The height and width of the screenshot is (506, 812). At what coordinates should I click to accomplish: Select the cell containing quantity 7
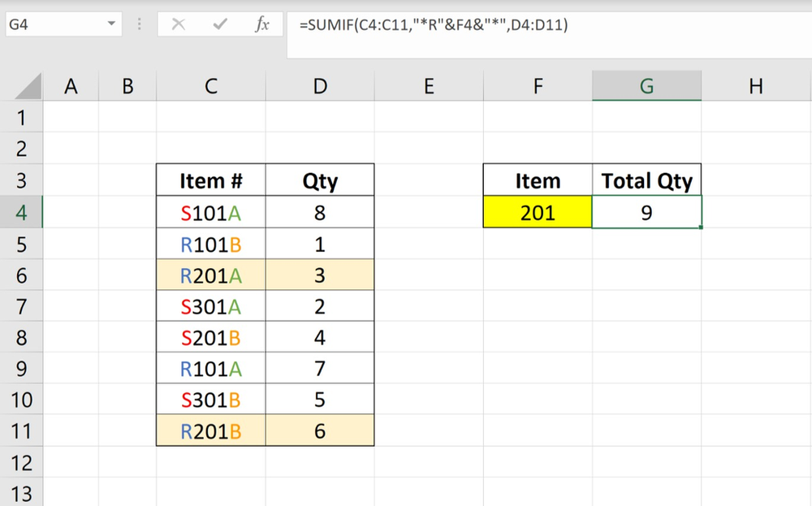319,368
